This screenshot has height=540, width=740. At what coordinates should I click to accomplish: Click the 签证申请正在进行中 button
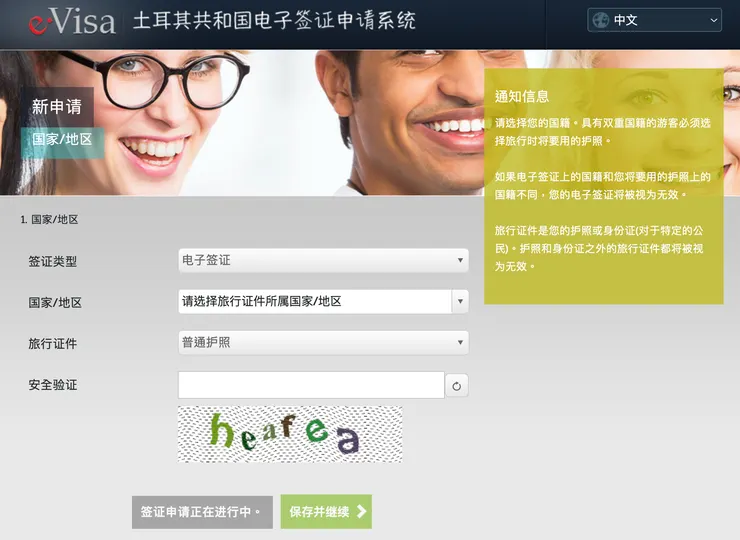[x=202, y=512]
